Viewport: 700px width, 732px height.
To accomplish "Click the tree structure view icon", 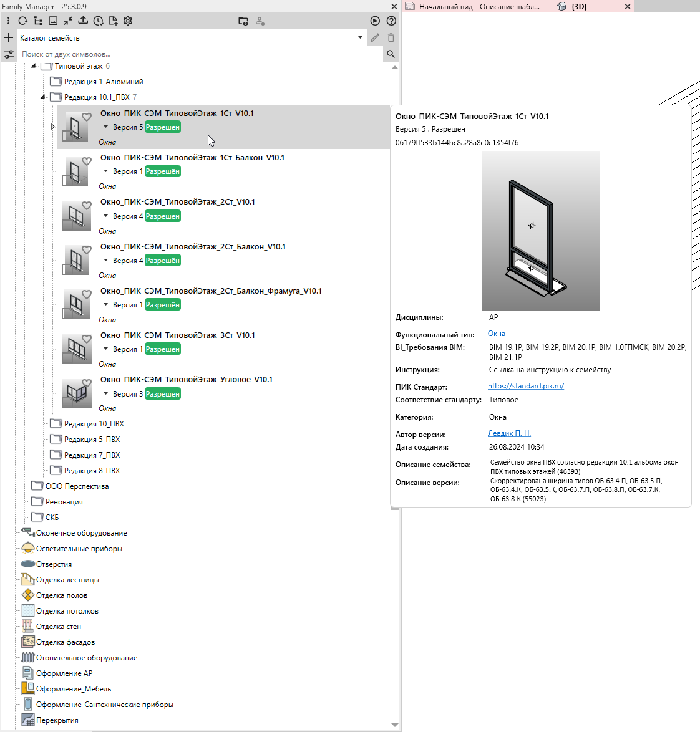I will [x=38, y=21].
